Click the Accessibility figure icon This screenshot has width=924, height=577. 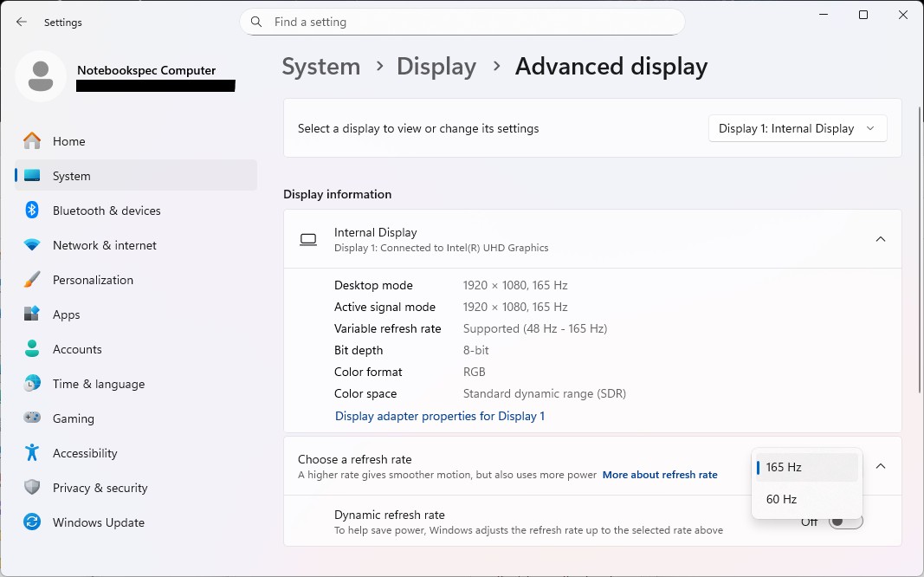(x=32, y=453)
